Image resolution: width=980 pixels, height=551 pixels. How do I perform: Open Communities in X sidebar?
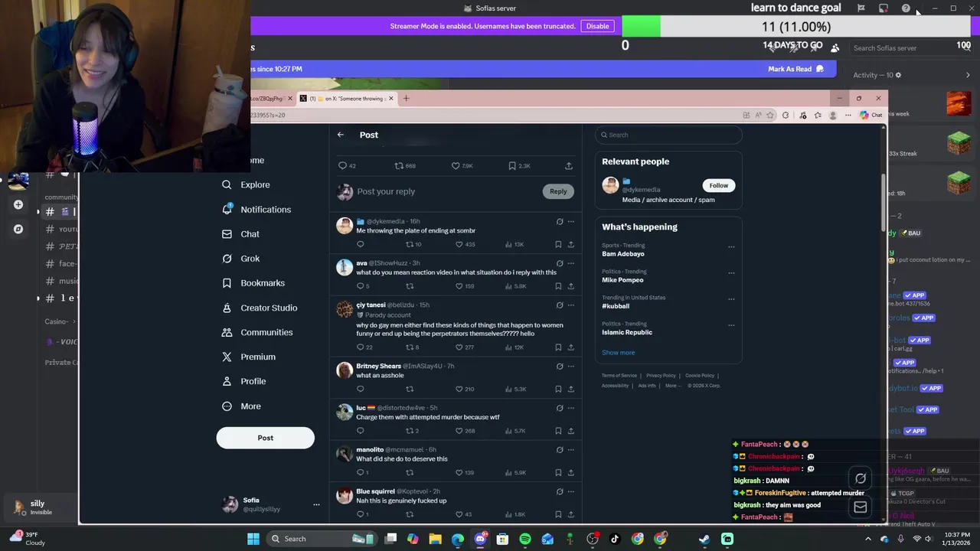[256, 332]
